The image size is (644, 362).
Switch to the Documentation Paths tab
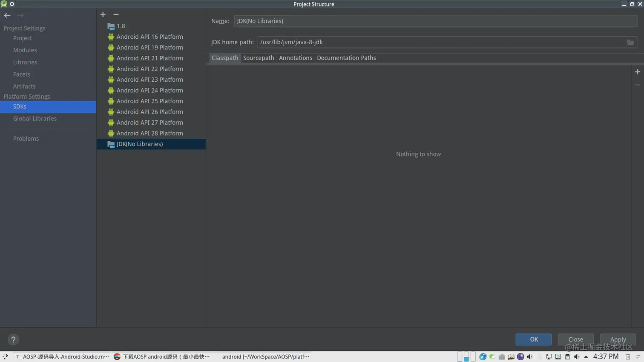[346, 58]
